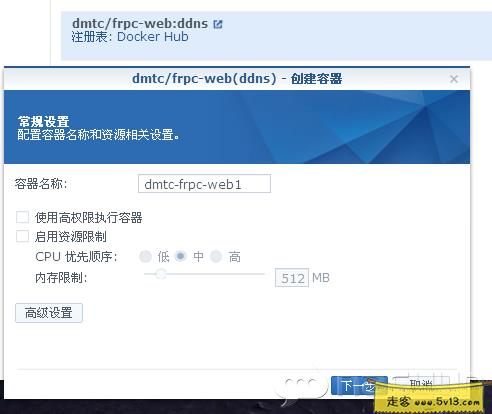Tick the 启用资源限制 checkbox
The image size is (492, 414).
22,236
